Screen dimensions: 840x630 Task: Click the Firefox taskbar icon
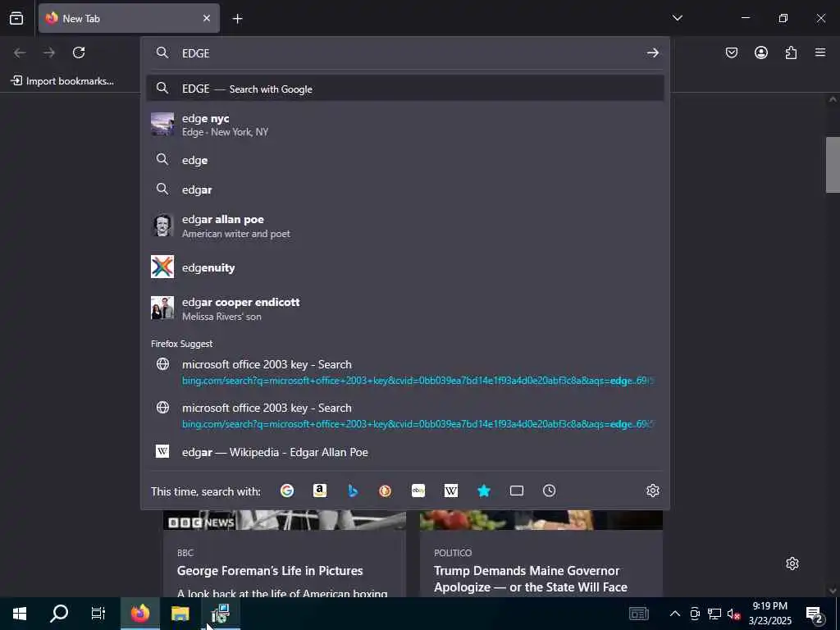pos(139,614)
